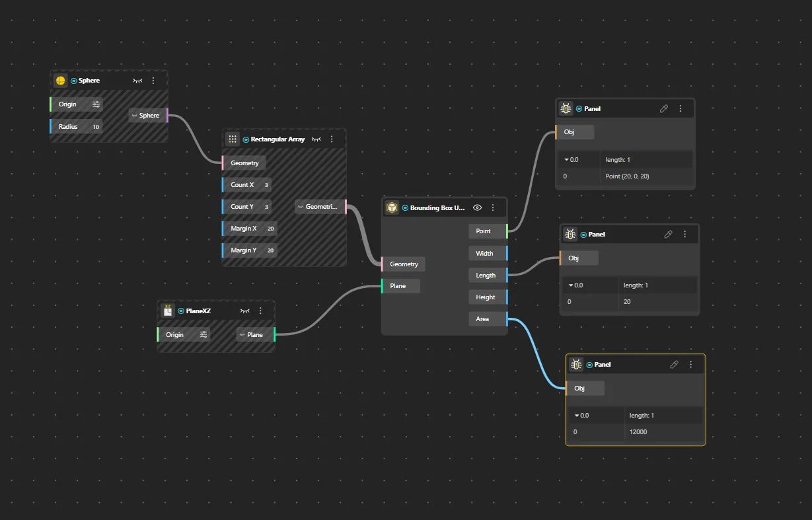
Task: Click the PlaneXZ node icon
Action: click(168, 311)
